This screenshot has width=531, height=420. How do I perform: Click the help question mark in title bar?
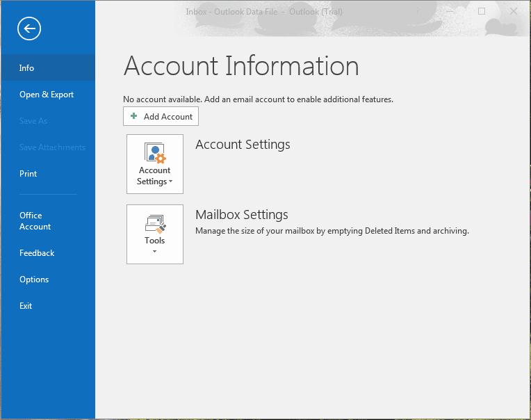point(418,12)
